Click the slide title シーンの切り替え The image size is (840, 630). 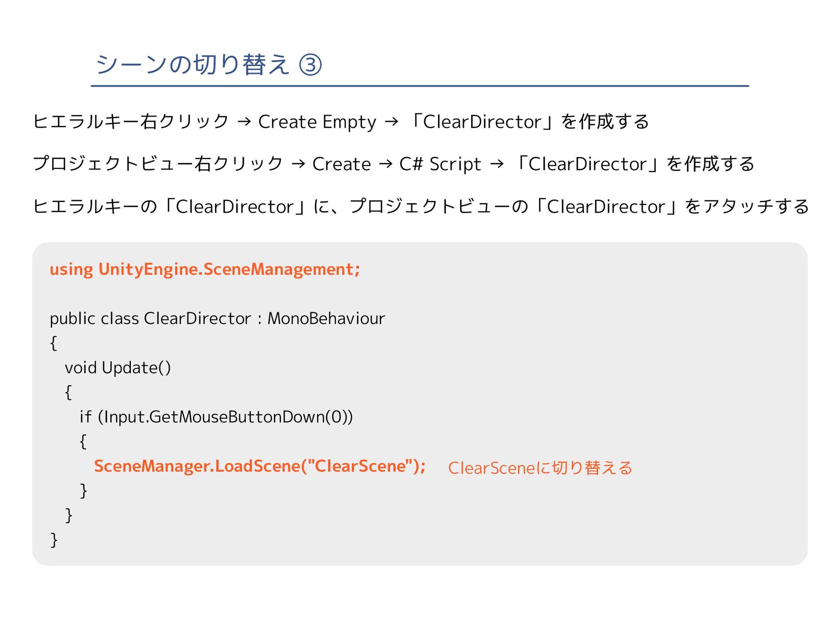click(192, 65)
